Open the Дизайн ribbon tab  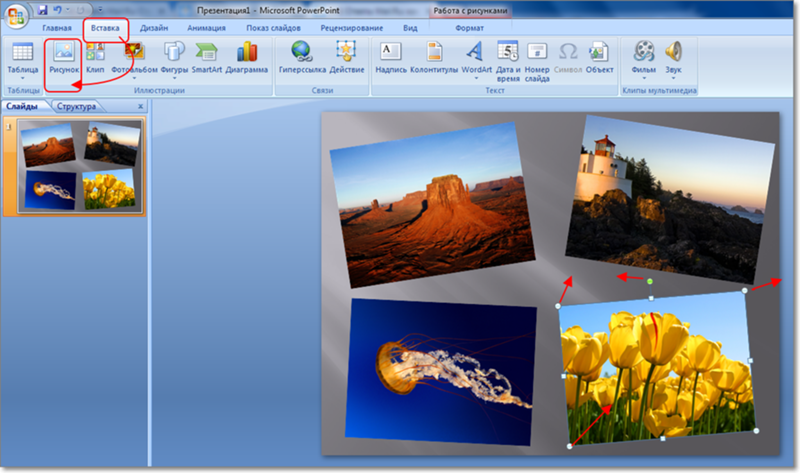154,28
